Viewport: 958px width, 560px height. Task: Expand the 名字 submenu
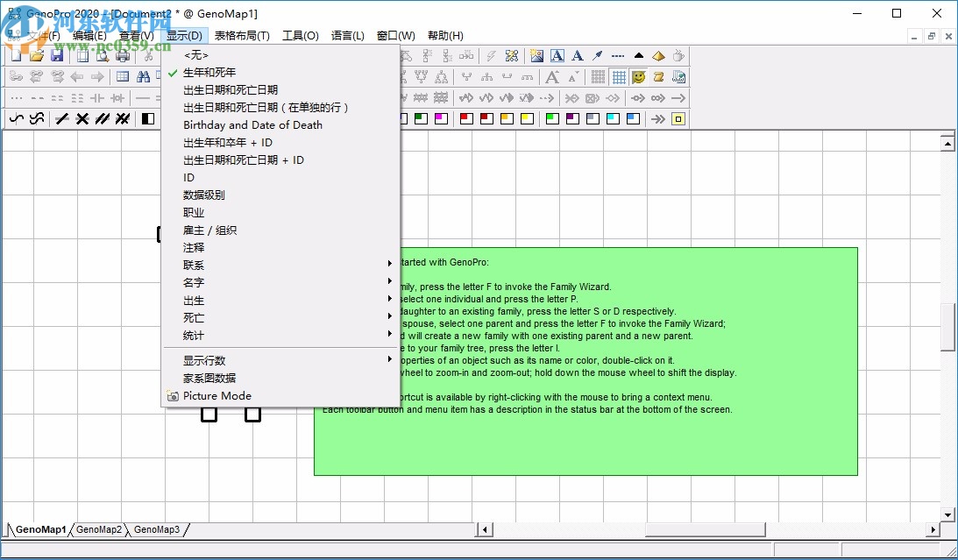[194, 282]
